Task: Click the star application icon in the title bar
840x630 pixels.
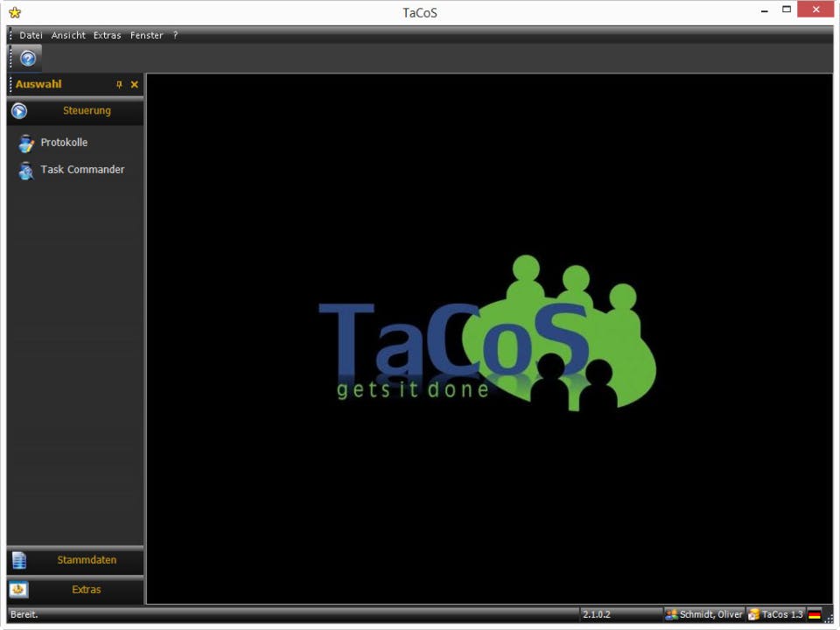Action: (x=15, y=12)
